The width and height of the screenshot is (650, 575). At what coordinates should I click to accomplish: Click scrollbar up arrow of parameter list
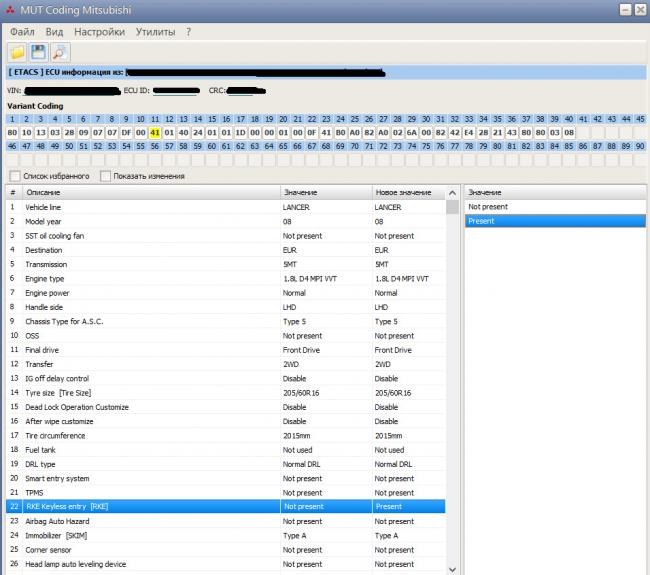pyautogui.click(x=454, y=192)
